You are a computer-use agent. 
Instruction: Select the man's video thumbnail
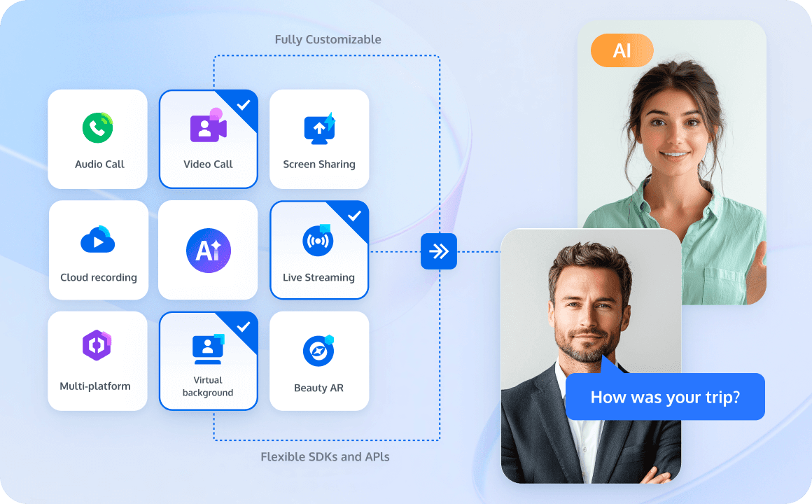click(x=591, y=356)
